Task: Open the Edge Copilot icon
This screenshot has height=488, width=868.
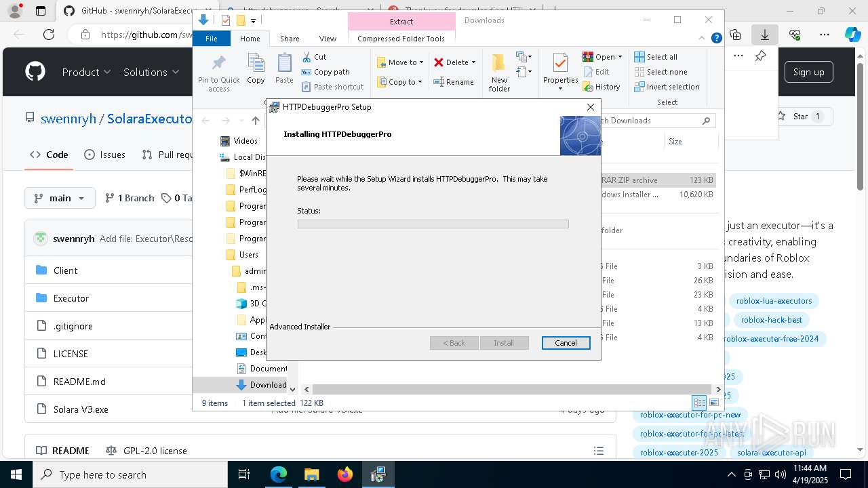Action: coord(852,35)
